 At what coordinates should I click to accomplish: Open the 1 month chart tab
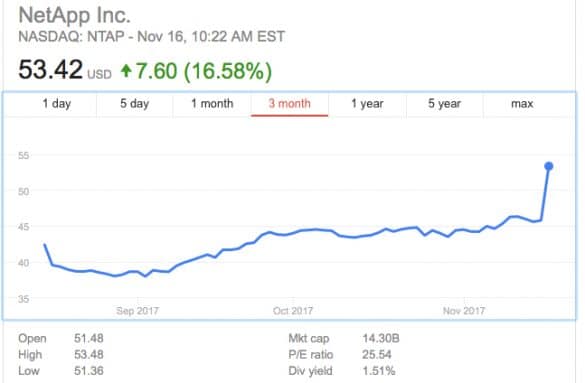click(212, 104)
